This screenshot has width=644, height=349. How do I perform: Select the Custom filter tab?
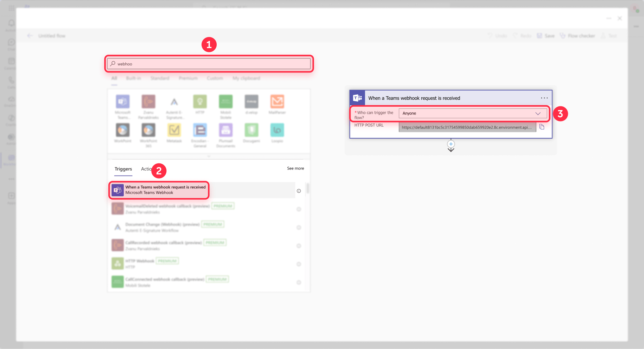tap(215, 78)
